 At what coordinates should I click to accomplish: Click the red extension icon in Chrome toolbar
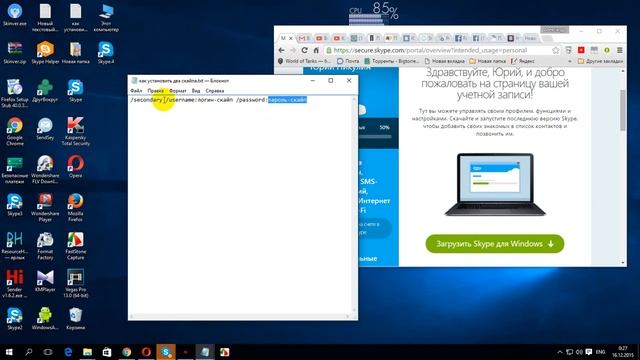[x=581, y=50]
